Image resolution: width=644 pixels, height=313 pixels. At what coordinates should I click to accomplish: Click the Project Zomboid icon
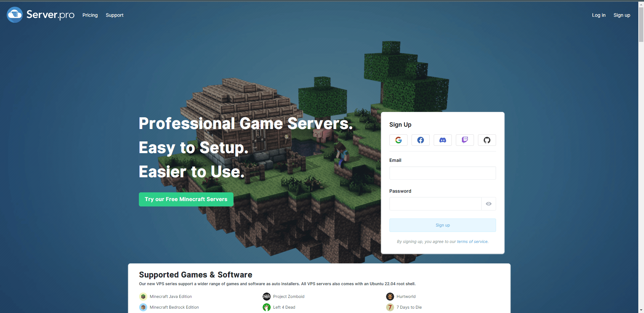[x=267, y=297]
